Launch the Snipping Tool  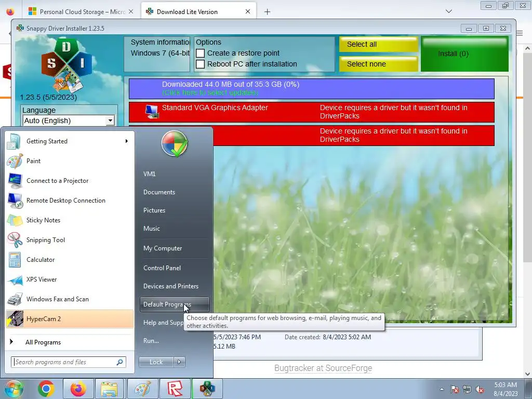click(70, 240)
